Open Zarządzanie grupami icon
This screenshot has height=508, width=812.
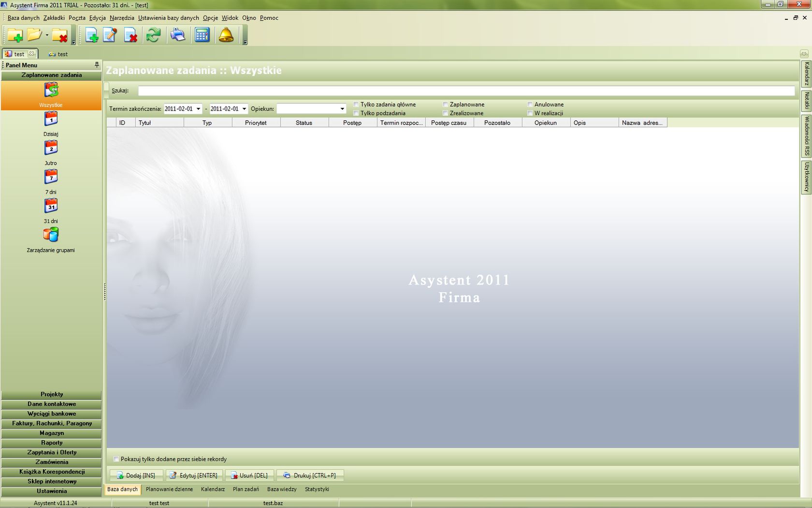(x=51, y=235)
